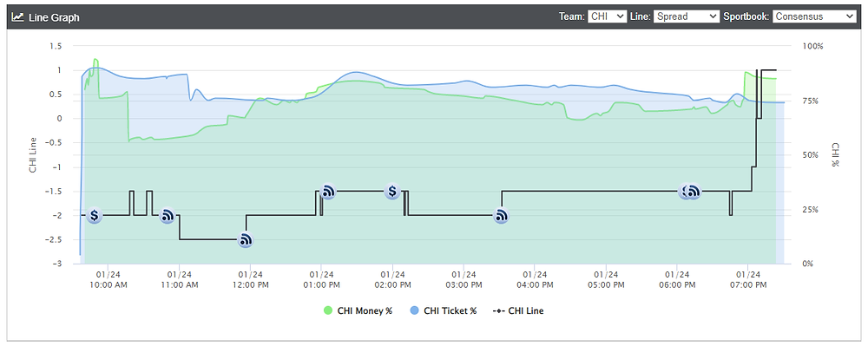Click the 25% right axis label
The image size is (868, 346).
[811, 210]
